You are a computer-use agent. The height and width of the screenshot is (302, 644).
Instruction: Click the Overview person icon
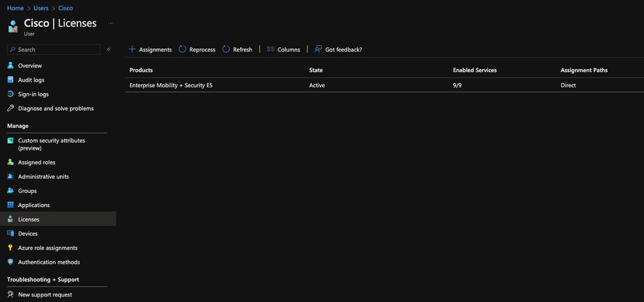[x=10, y=66]
